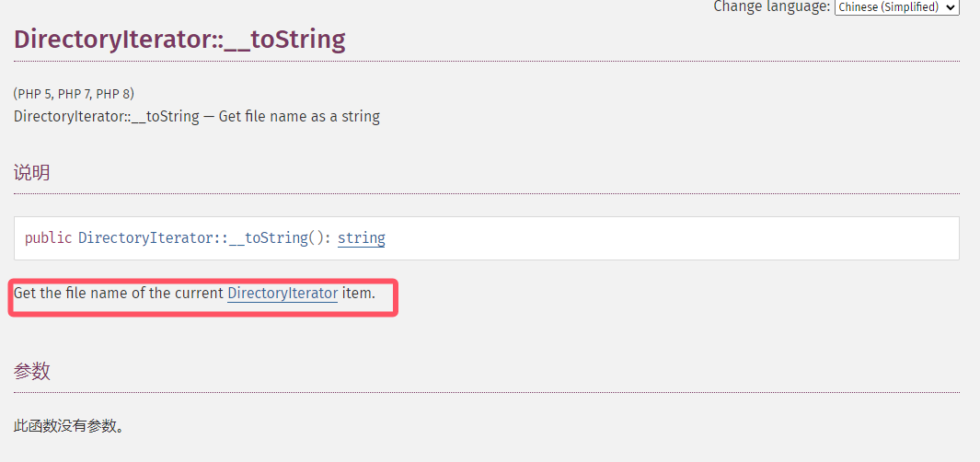The height and width of the screenshot is (462, 980).
Task: Open the DirectoryIterator link in description
Action: [282, 294]
